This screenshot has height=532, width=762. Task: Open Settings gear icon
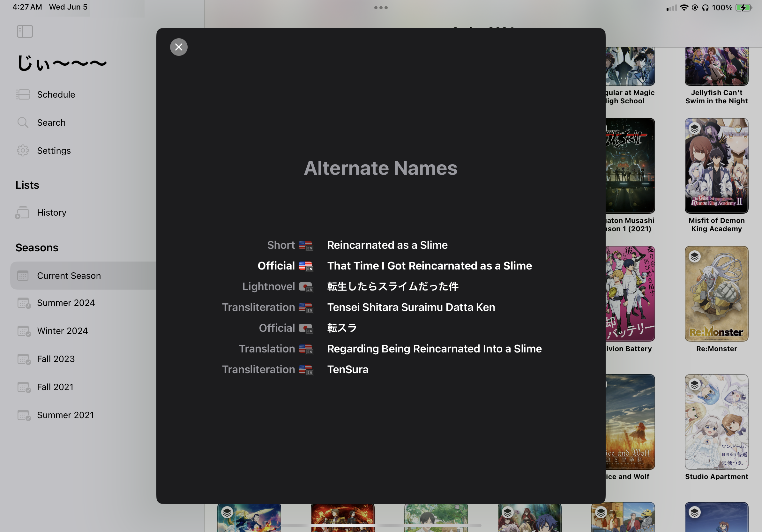pos(23,151)
